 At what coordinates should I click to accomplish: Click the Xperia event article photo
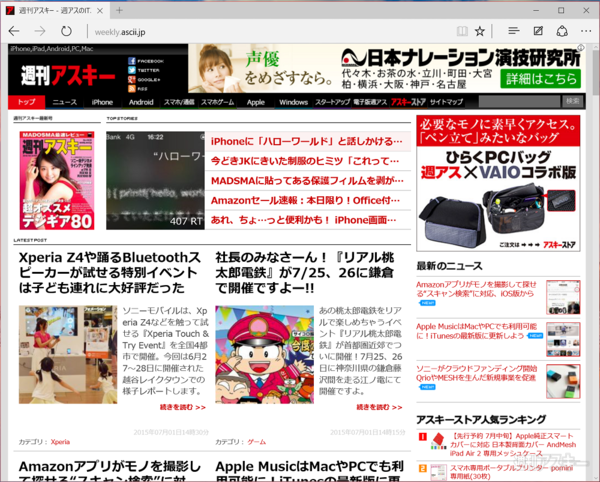pos(68,354)
